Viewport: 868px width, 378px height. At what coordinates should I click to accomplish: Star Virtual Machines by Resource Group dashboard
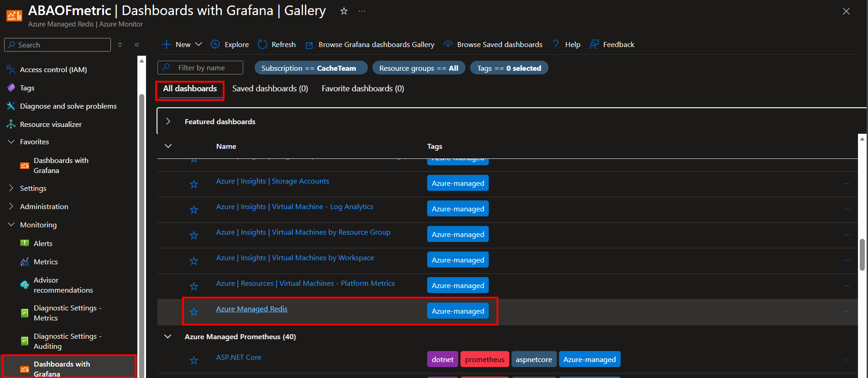click(x=194, y=235)
